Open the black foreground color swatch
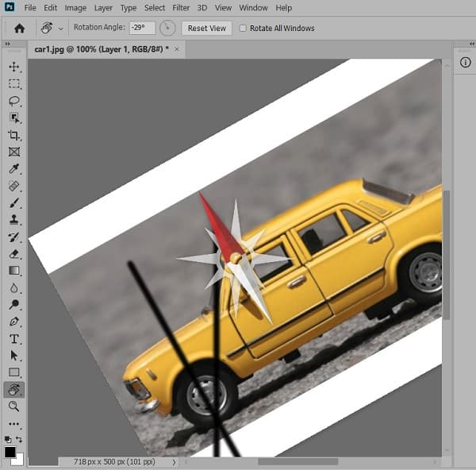The height and width of the screenshot is (470, 476). click(x=10, y=452)
